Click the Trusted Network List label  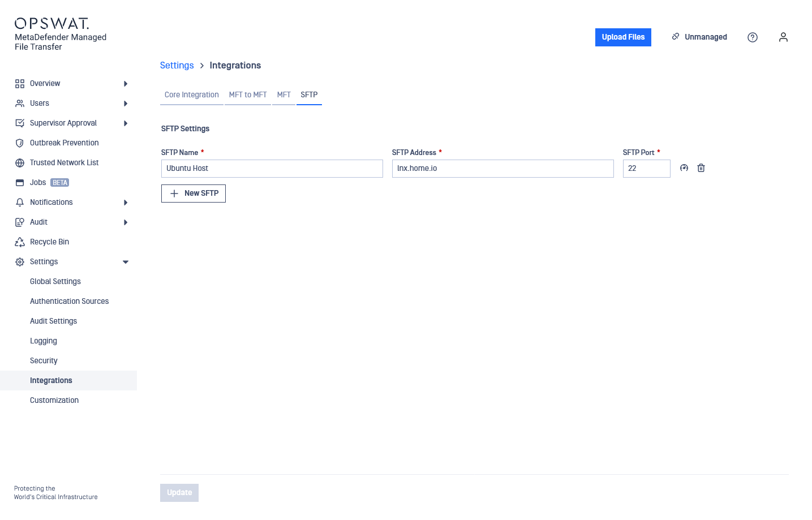(x=65, y=163)
